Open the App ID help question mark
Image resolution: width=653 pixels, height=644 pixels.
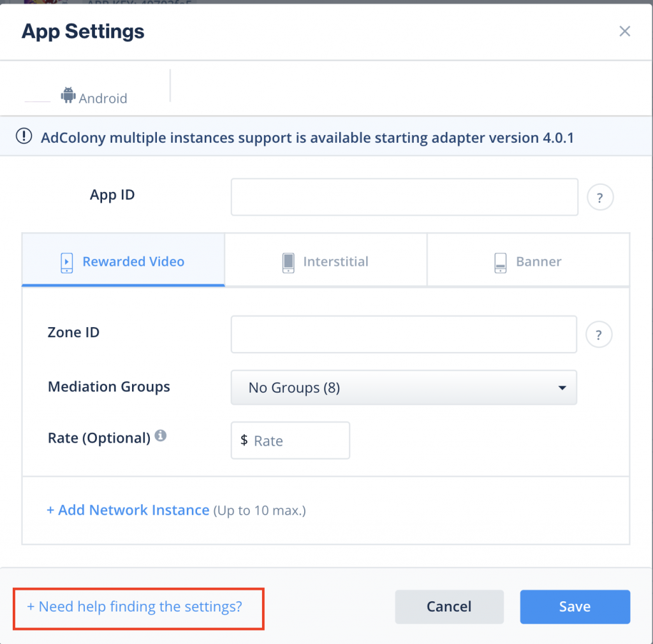[x=599, y=197]
